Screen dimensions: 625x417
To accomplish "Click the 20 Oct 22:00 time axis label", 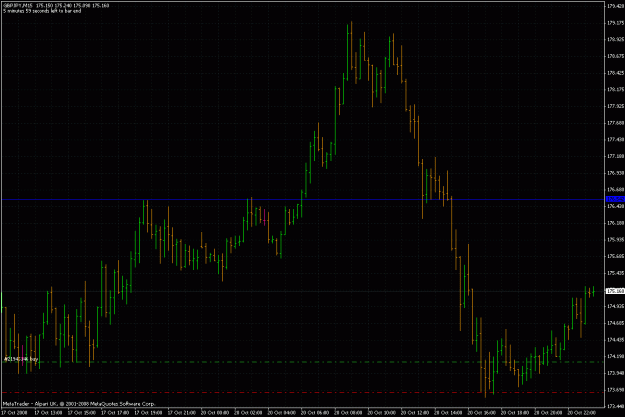I will point(581,413).
